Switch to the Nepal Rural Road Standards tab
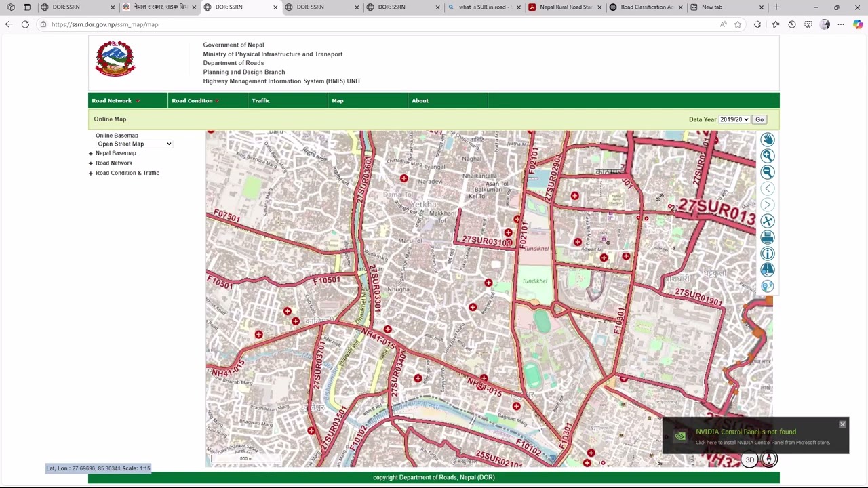Image resolution: width=868 pixels, height=488 pixels. click(566, 7)
